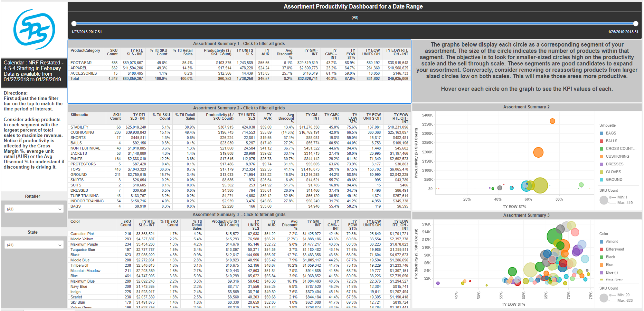Click the left date range slider handle
This screenshot has height=311, width=644.
coord(74,23)
